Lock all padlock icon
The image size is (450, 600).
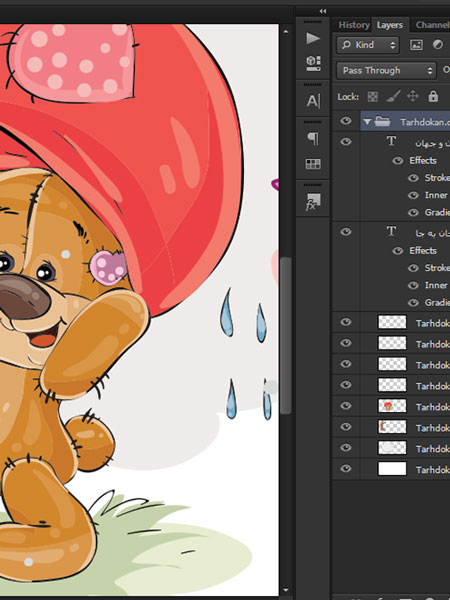pos(433,96)
